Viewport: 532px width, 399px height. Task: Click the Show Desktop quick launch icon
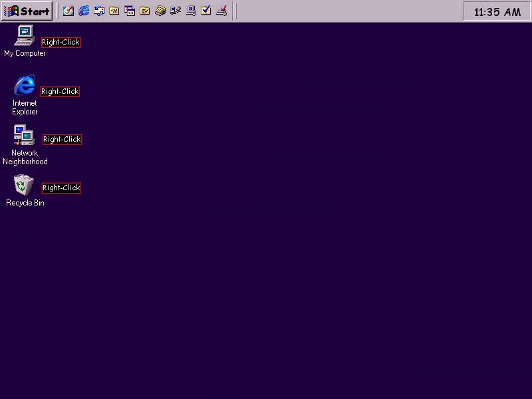(x=68, y=11)
